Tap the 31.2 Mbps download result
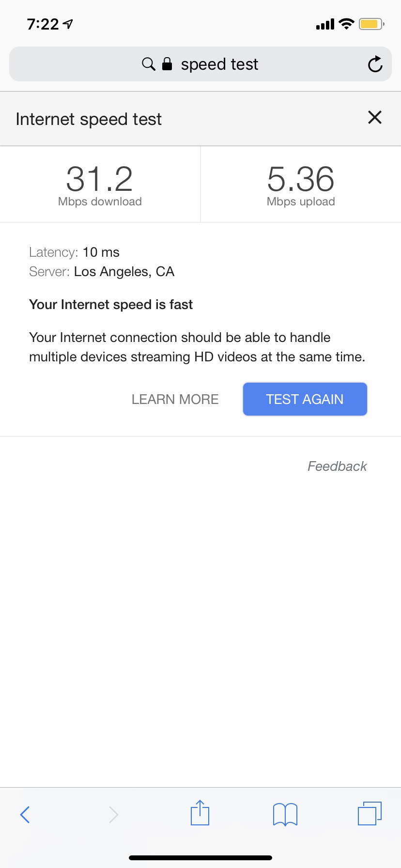Viewport: 401px width, 868px height. [100, 185]
